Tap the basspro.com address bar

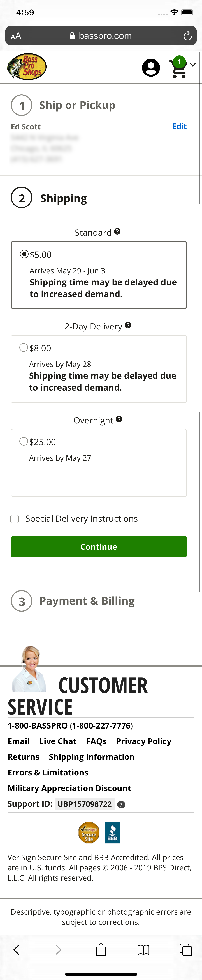(x=101, y=36)
